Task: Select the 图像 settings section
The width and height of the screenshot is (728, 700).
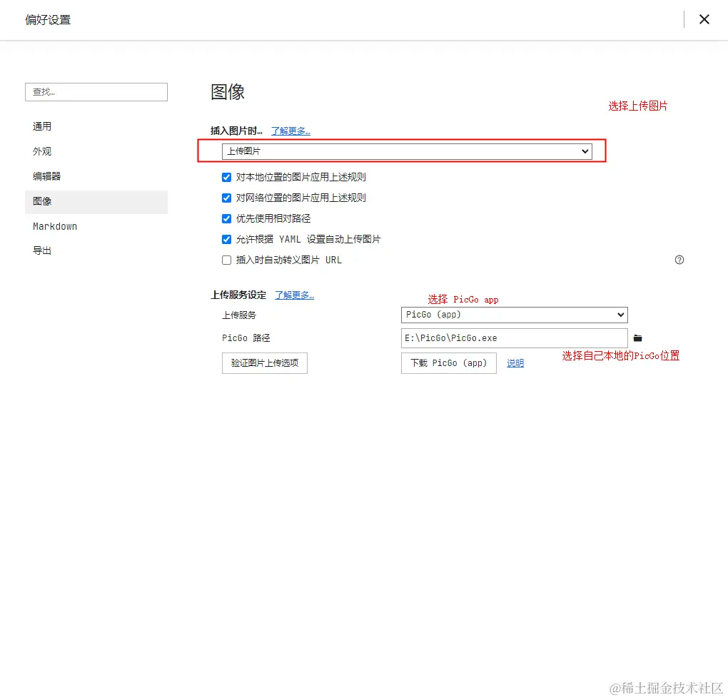Action: (x=96, y=201)
